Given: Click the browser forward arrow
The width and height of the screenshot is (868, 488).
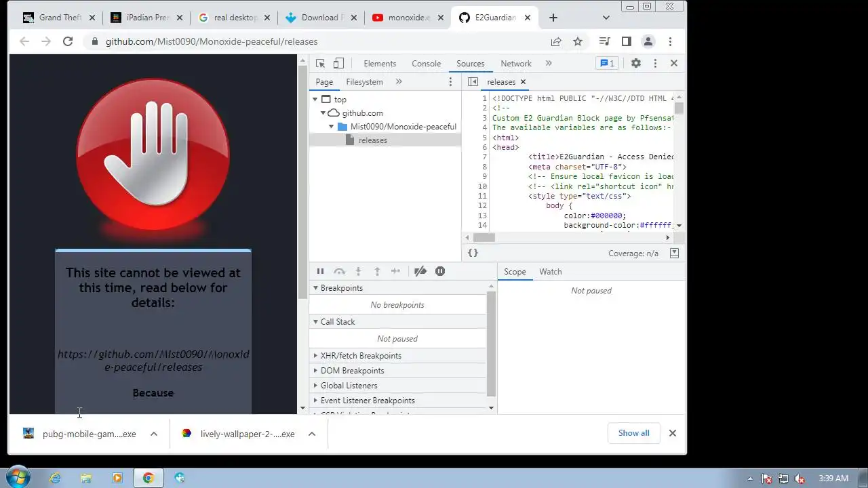Looking at the screenshot, I should (x=46, y=41).
